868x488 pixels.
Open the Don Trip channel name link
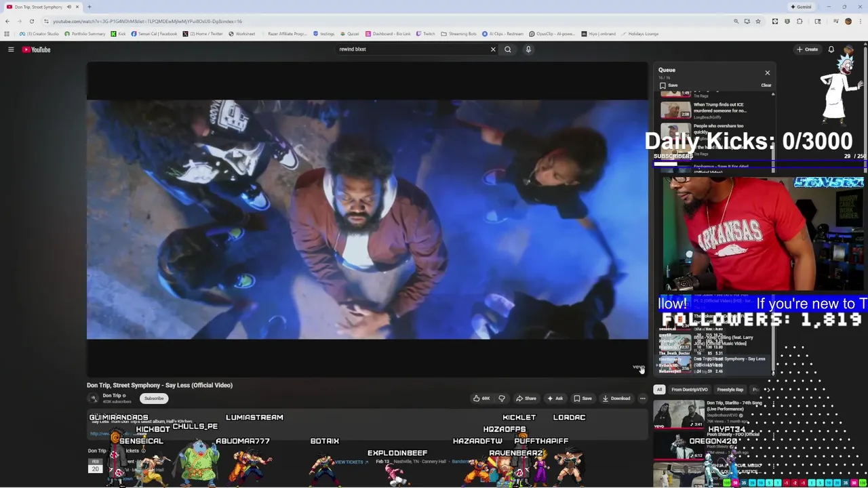click(x=113, y=396)
